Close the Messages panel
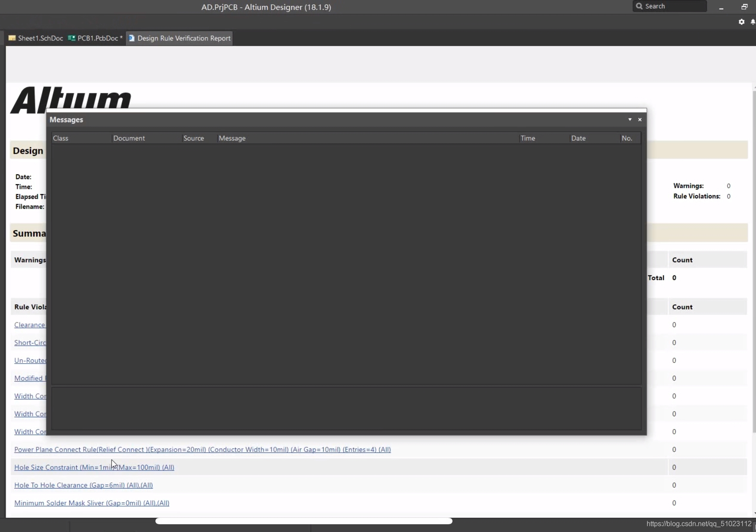This screenshot has height=532, width=756. 640,120
